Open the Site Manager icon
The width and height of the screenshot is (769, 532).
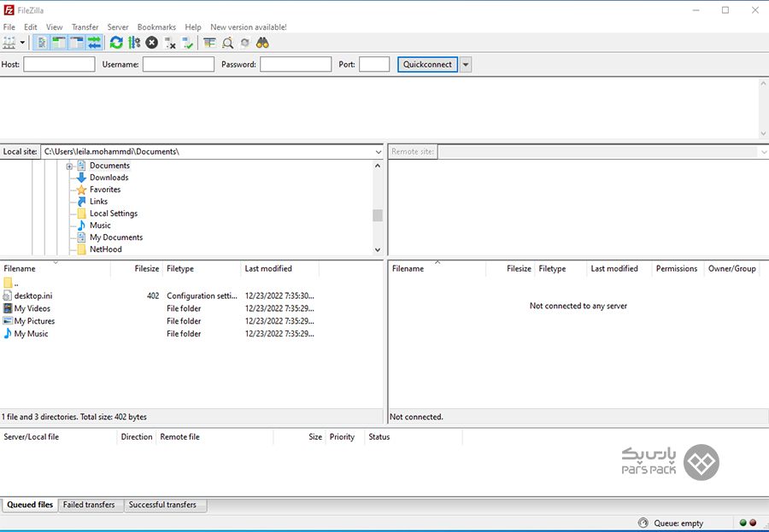click(x=9, y=44)
